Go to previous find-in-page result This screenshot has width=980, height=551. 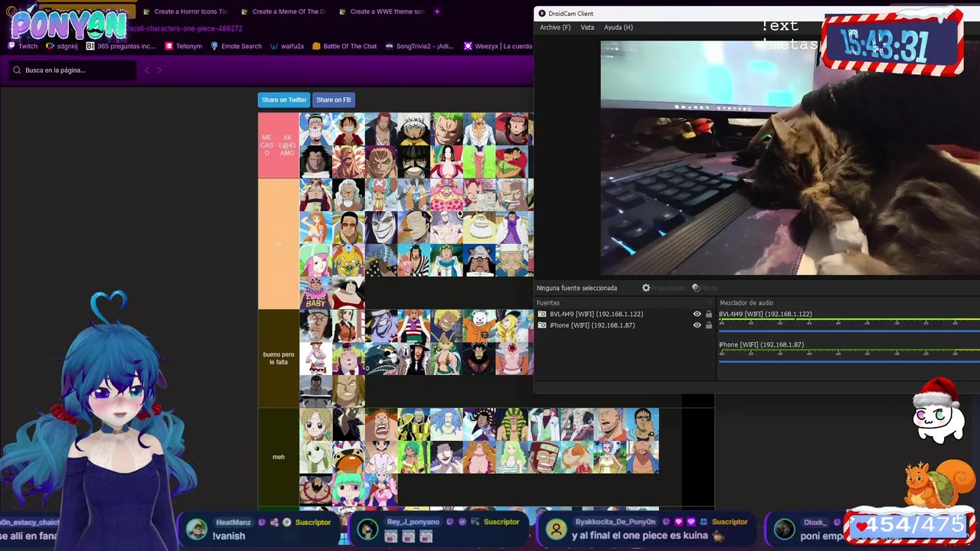click(x=147, y=70)
